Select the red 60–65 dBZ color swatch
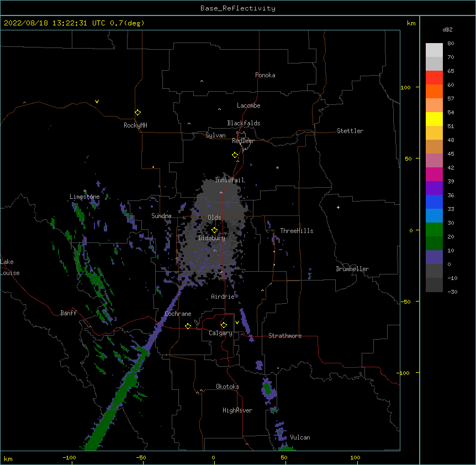Screen dimensions: 476x465 pyautogui.click(x=434, y=77)
